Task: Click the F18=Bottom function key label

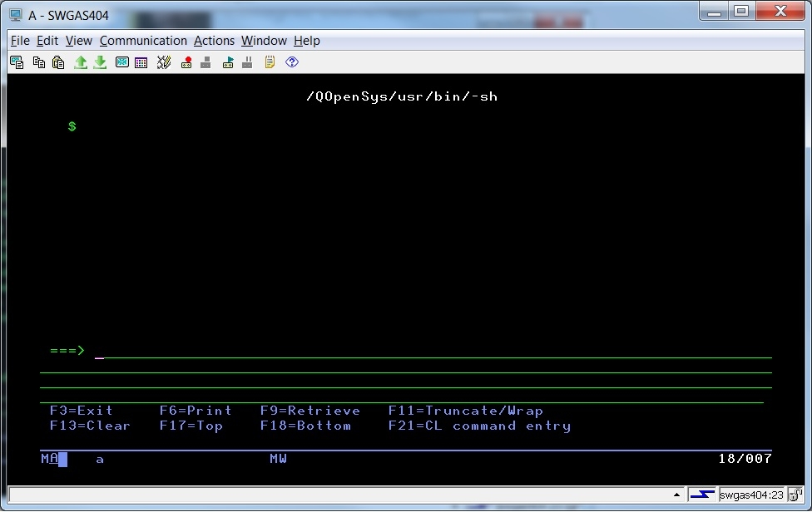Action: 305,426
